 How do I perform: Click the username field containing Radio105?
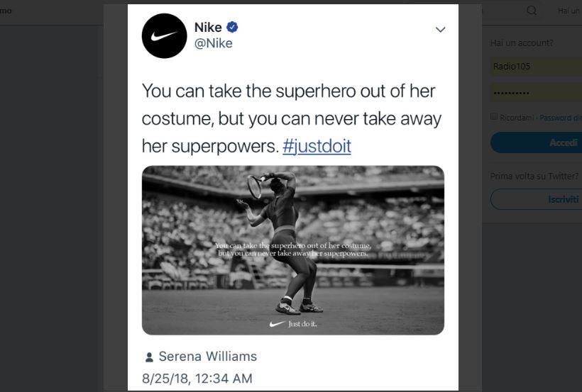(536, 67)
